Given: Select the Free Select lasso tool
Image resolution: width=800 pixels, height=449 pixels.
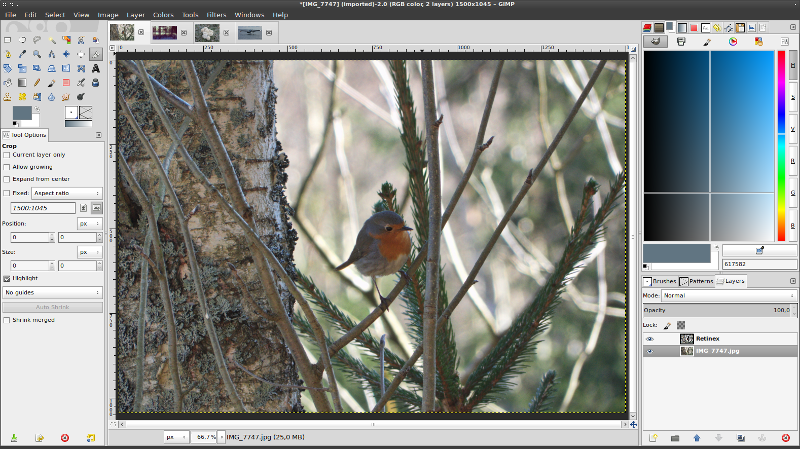Looking at the screenshot, I should click(x=37, y=40).
